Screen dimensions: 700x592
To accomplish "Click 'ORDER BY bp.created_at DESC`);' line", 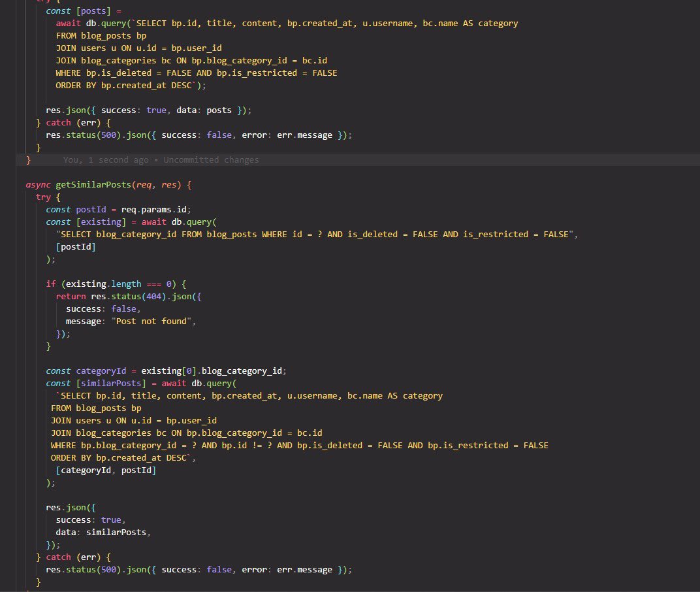I will pos(131,86).
